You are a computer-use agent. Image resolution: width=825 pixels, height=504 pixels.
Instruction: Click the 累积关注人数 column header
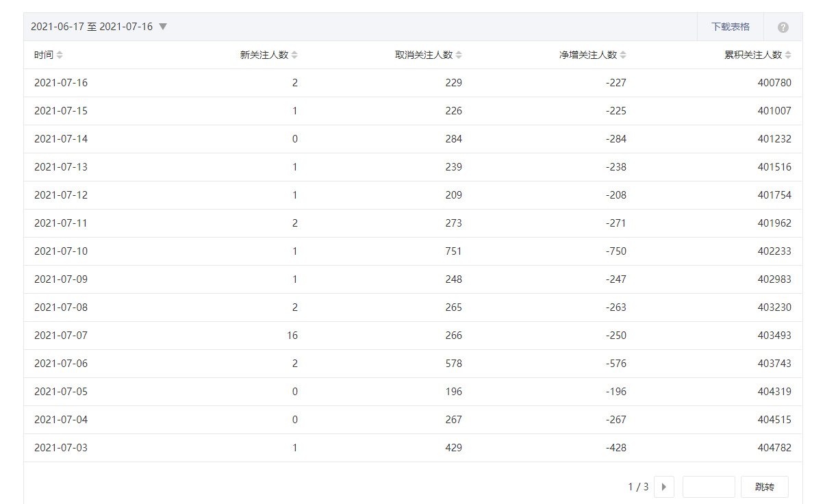click(752, 55)
